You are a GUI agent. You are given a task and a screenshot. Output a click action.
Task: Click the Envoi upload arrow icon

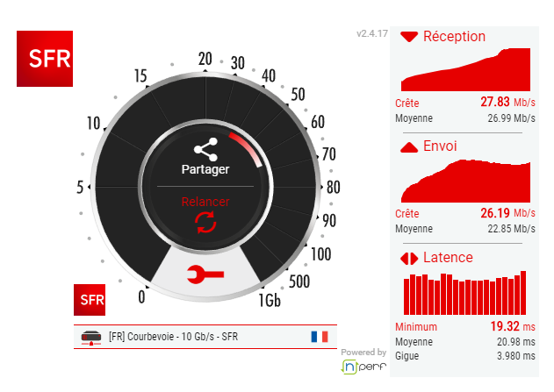[x=409, y=147]
